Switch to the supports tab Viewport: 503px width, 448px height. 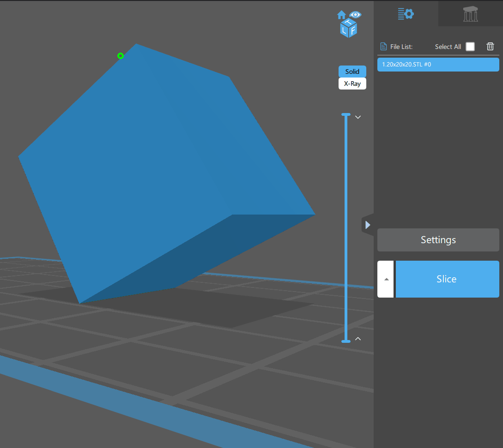(x=470, y=14)
